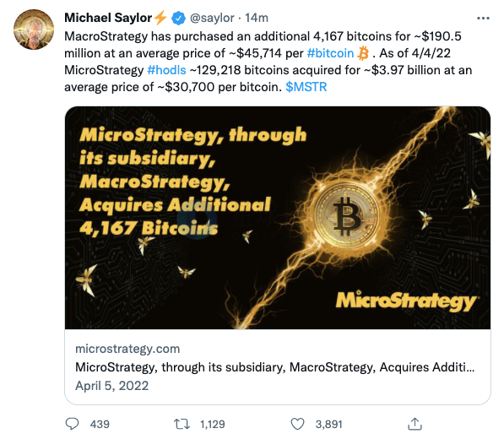Open the MicroStrategy Bitcoin card image
This screenshot has width=504, height=439.
[x=278, y=218]
